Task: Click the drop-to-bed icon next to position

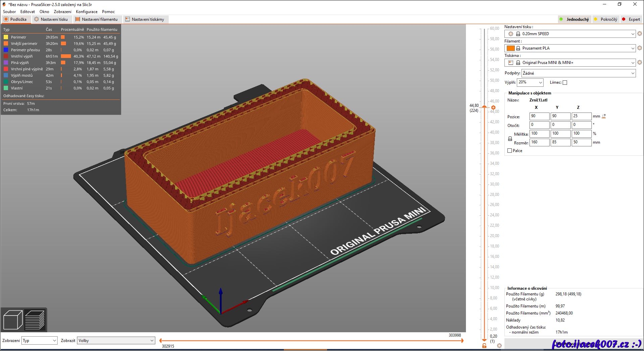Action: pyautogui.click(x=604, y=116)
